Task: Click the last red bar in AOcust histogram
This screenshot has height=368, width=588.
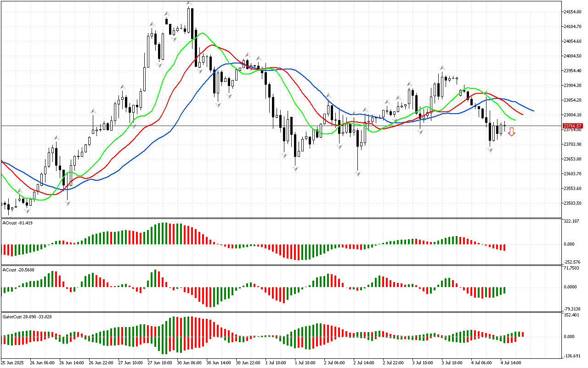Action: [x=504, y=247]
